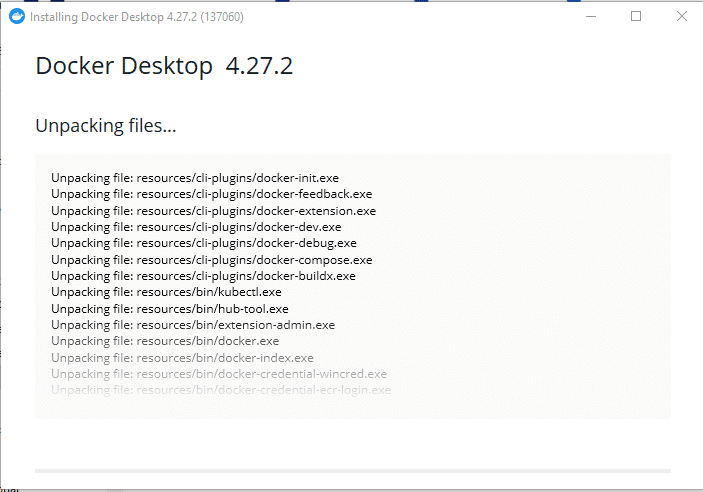Click the docker-buildx.exe log entry
703x492 pixels.
[x=203, y=276]
